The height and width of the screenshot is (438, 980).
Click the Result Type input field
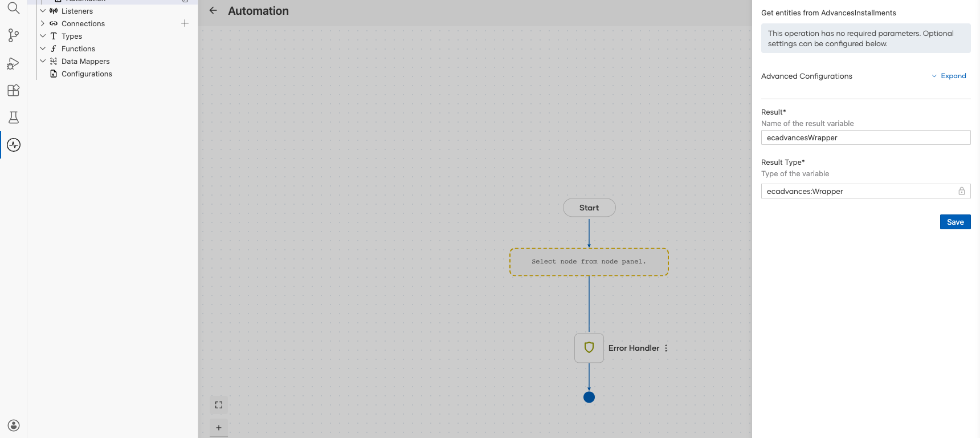(866, 191)
